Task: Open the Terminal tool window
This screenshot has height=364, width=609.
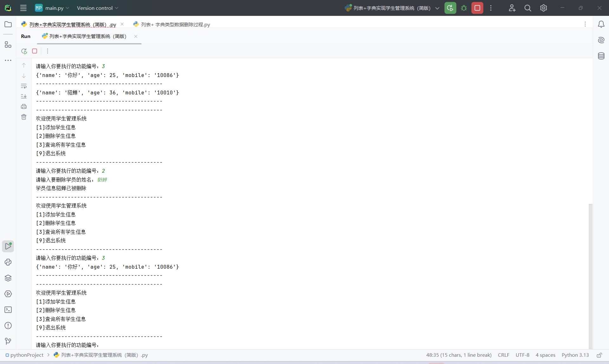Action: click(8, 310)
